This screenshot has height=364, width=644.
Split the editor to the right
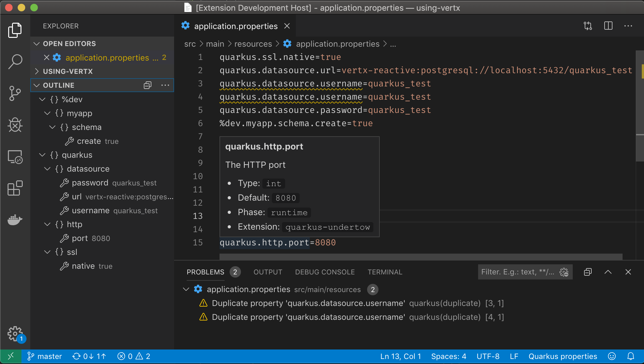[x=608, y=26]
